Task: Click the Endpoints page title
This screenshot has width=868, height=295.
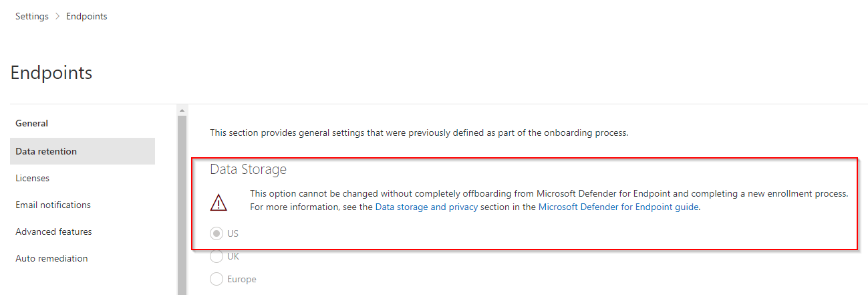Action: (51, 72)
